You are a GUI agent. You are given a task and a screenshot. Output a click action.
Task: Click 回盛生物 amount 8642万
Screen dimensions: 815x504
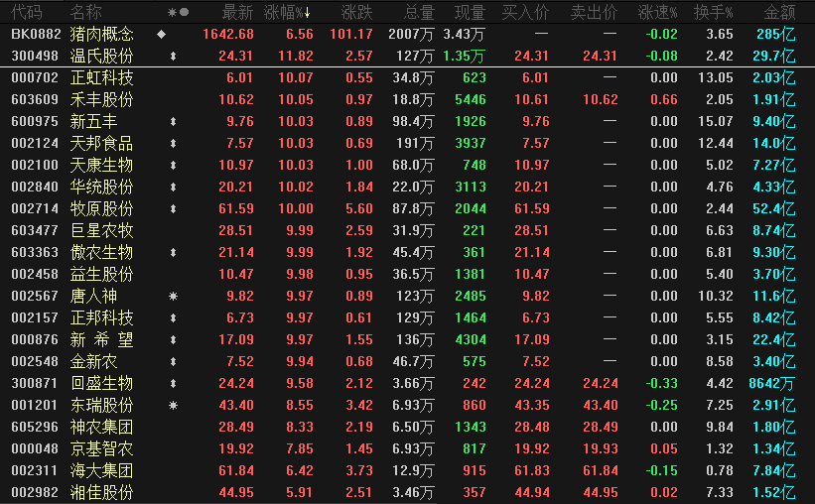coord(772,383)
